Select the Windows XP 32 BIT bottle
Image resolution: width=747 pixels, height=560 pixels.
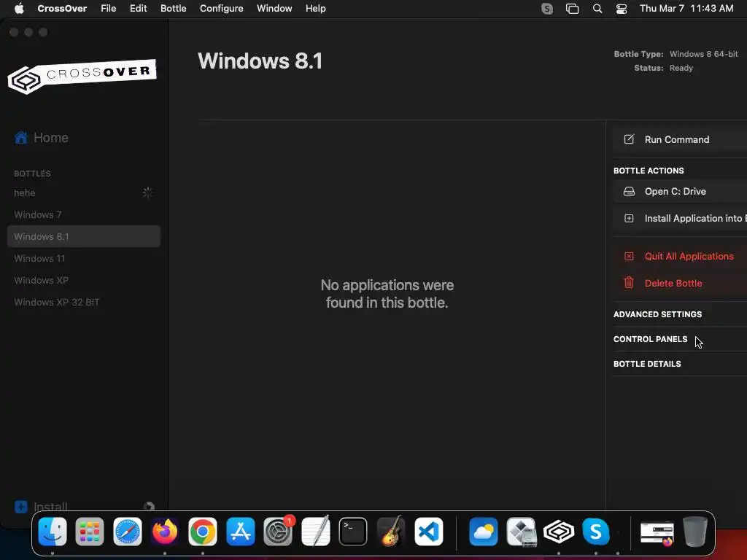84,303
